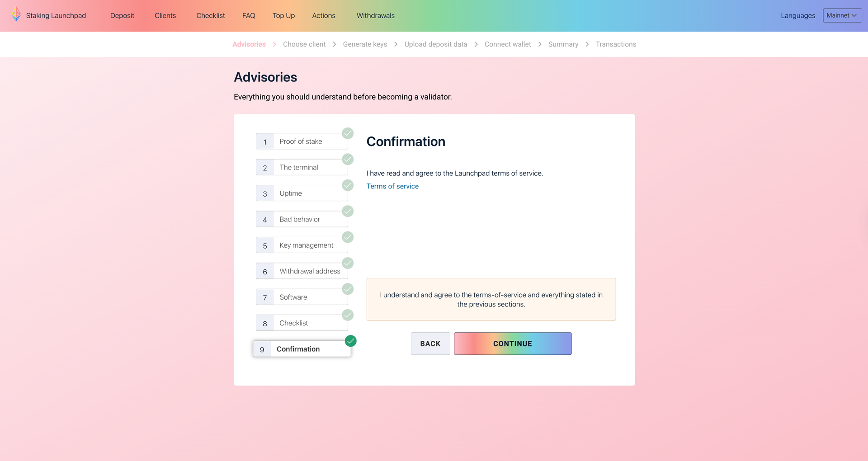Open the Terms of service link
Image resolution: width=868 pixels, height=461 pixels.
click(392, 186)
